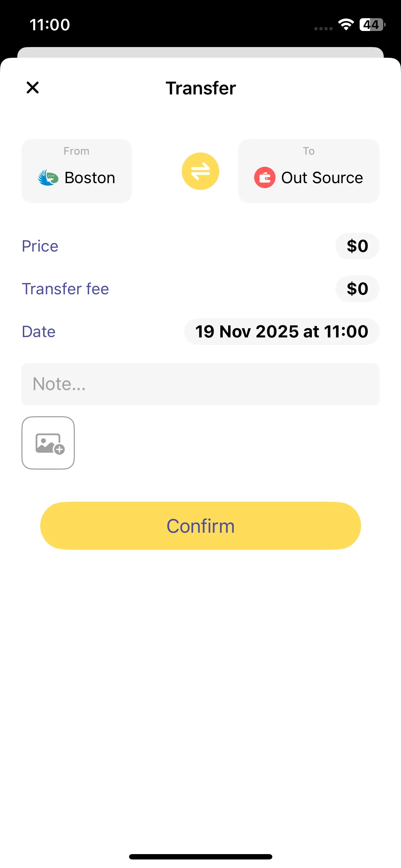Close the Transfer sheet with the X
The image size is (401, 868).
click(32, 88)
